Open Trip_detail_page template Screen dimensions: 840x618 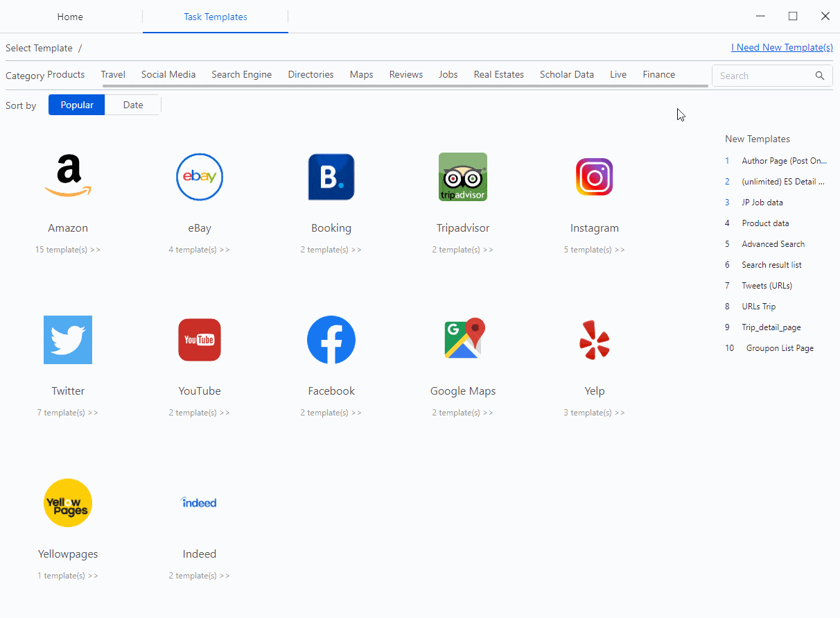pyautogui.click(x=771, y=327)
